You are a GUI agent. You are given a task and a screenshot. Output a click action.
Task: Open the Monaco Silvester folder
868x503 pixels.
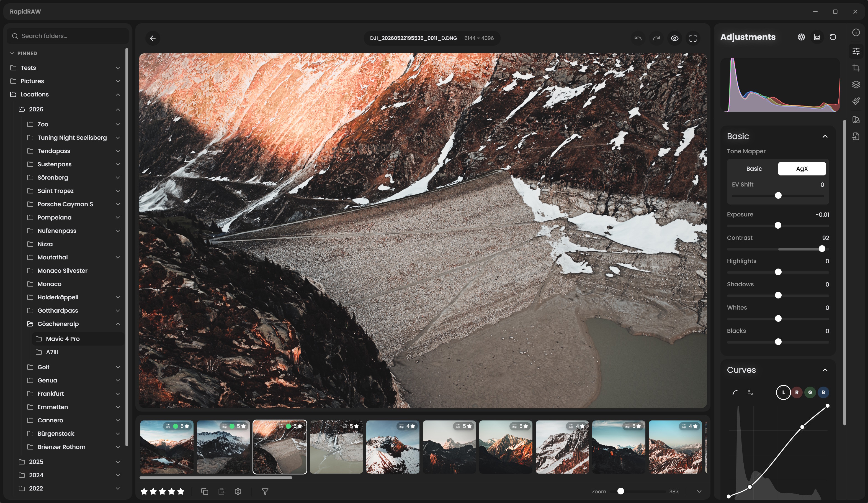click(74, 271)
